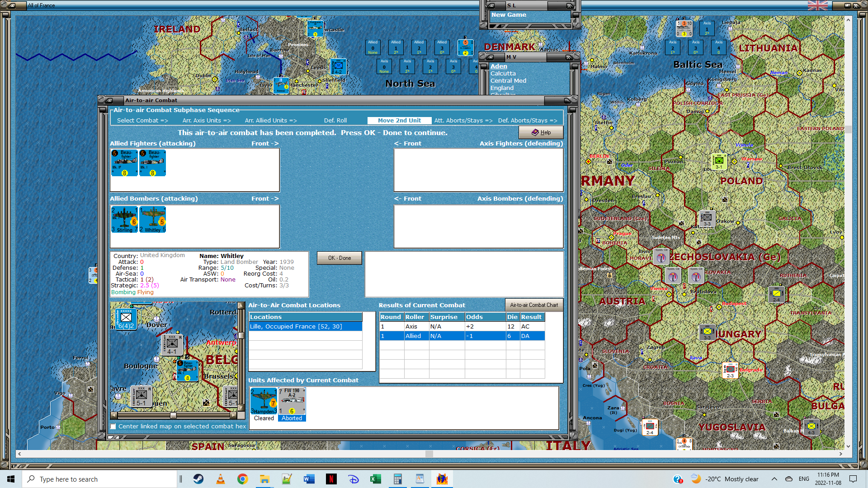This screenshot has width=868, height=488.
Task: Select the second Beaufighter attacking fighter
Action: [x=152, y=163]
